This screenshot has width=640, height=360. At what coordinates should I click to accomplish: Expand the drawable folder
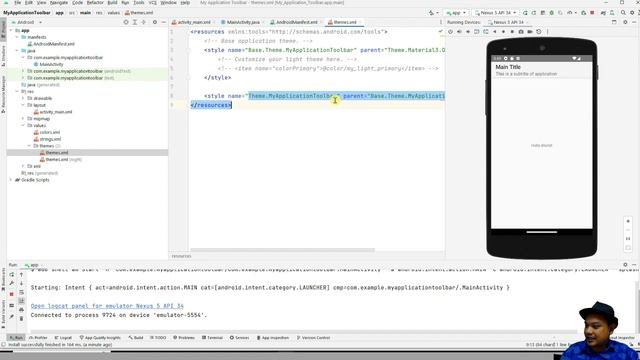[x=23, y=98]
